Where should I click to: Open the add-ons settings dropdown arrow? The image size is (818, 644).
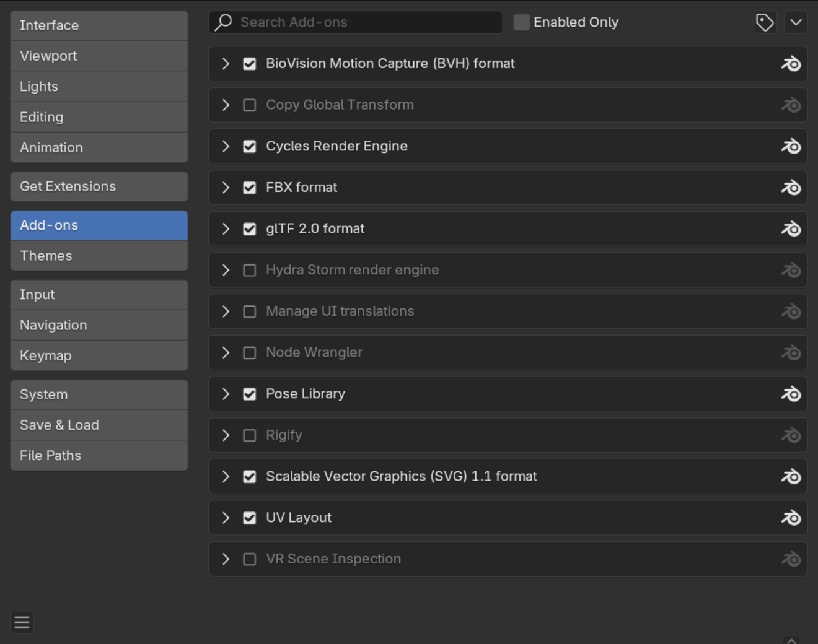click(x=796, y=23)
